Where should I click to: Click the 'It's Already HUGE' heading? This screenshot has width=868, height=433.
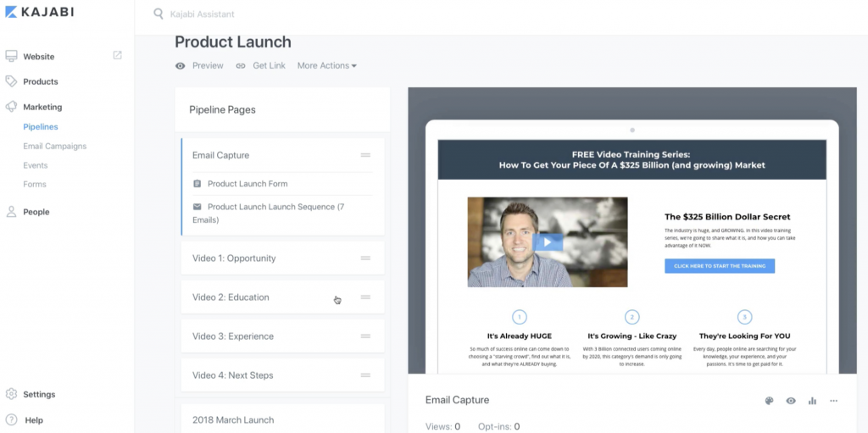coord(520,336)
